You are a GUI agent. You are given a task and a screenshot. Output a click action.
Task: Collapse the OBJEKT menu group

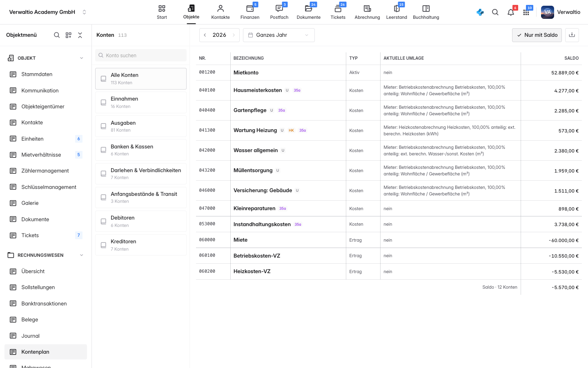coord(82,58)
